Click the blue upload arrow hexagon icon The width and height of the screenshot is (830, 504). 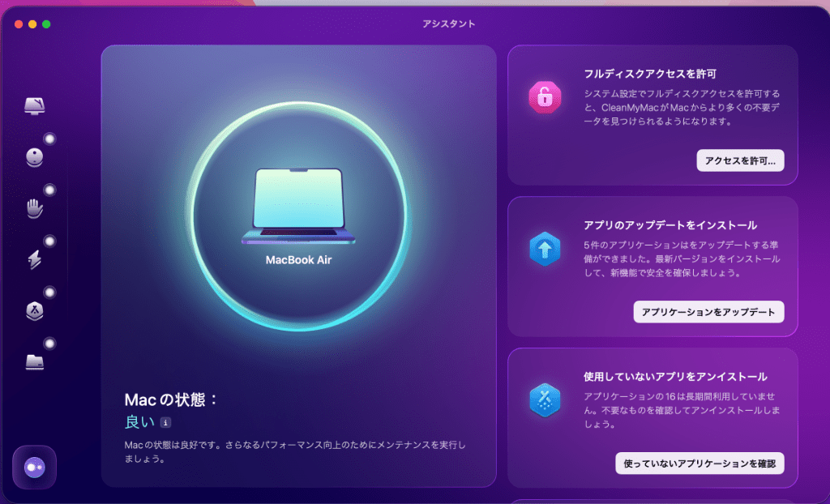(x=545, y=249)
